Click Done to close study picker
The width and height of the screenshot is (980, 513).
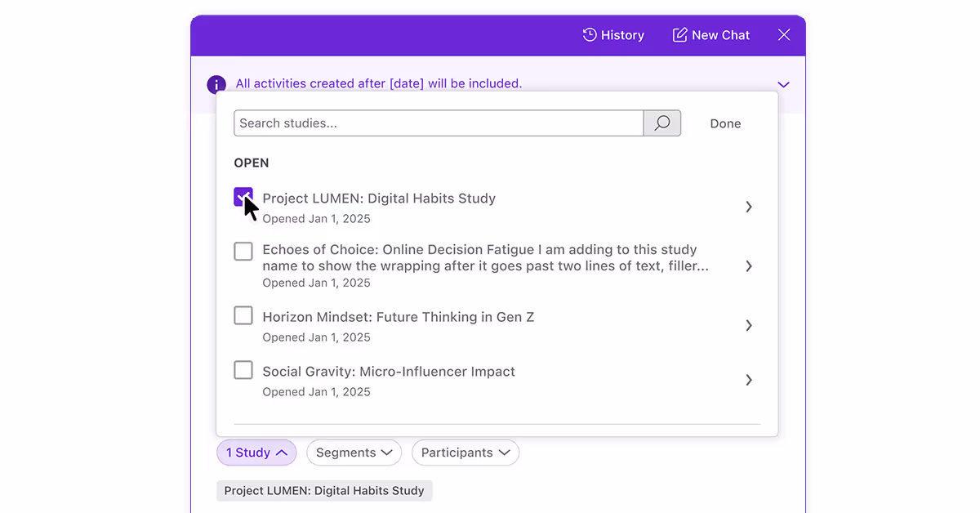click(x=725, y=123)
